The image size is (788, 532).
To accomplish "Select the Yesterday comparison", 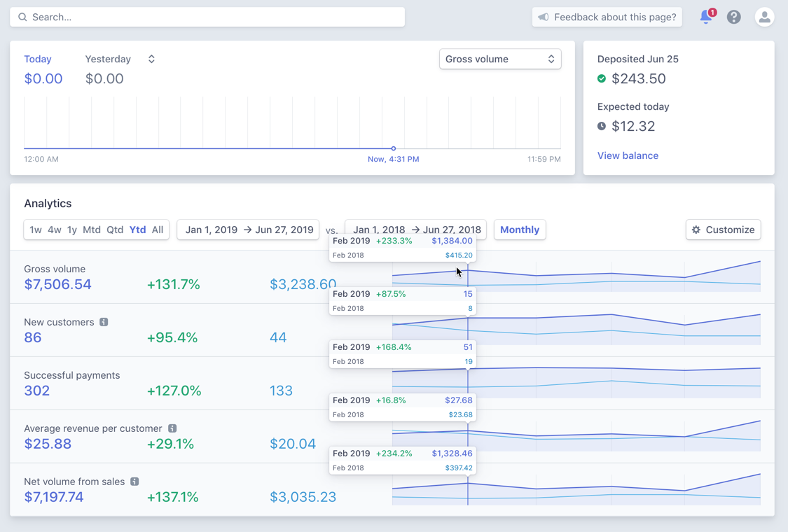I will coord(108,59).
